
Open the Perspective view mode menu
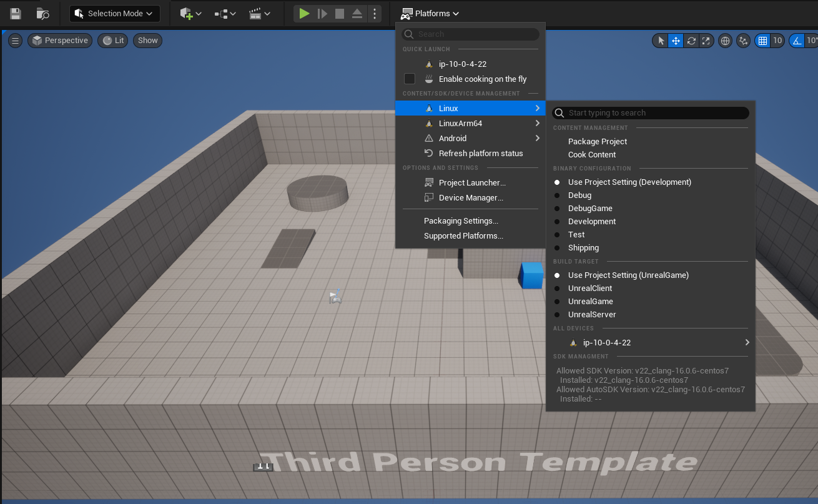[x=60, y=41]
